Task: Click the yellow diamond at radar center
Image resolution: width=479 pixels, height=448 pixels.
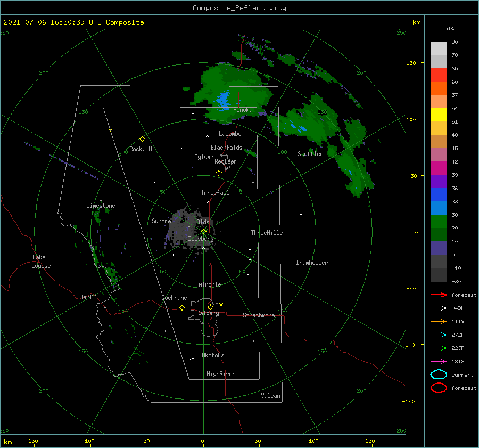Action: pos(203,232)
